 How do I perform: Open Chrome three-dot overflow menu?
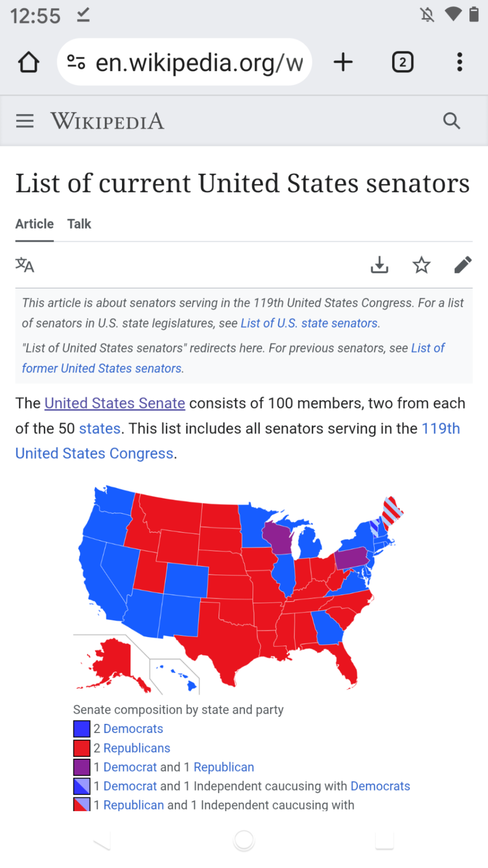coord(460,62)
